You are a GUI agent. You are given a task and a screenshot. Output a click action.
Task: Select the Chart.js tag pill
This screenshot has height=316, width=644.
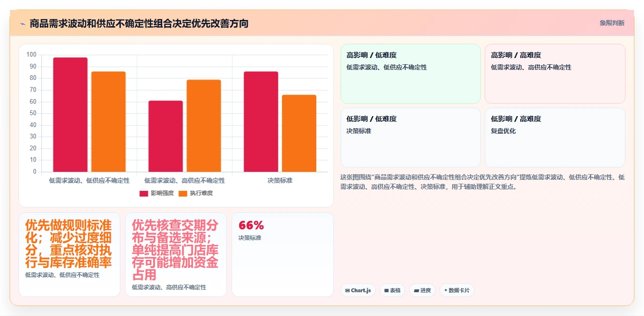coord(358,290)
